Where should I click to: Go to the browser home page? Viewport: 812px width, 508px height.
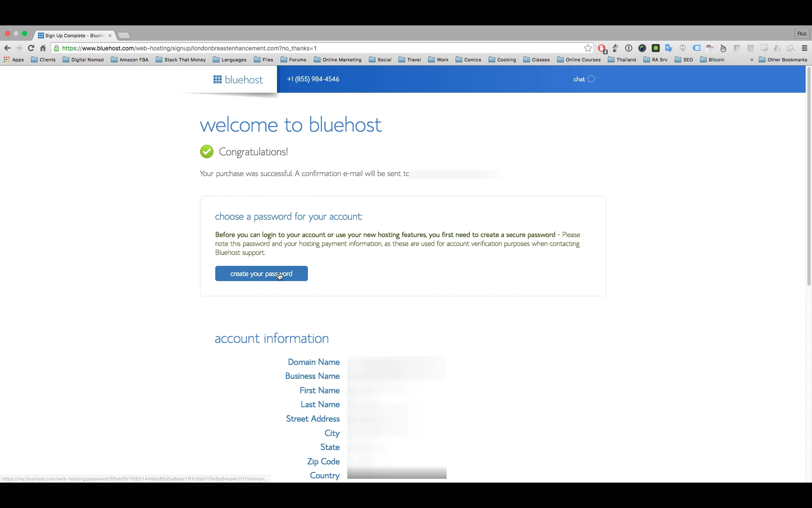point(43,48)
